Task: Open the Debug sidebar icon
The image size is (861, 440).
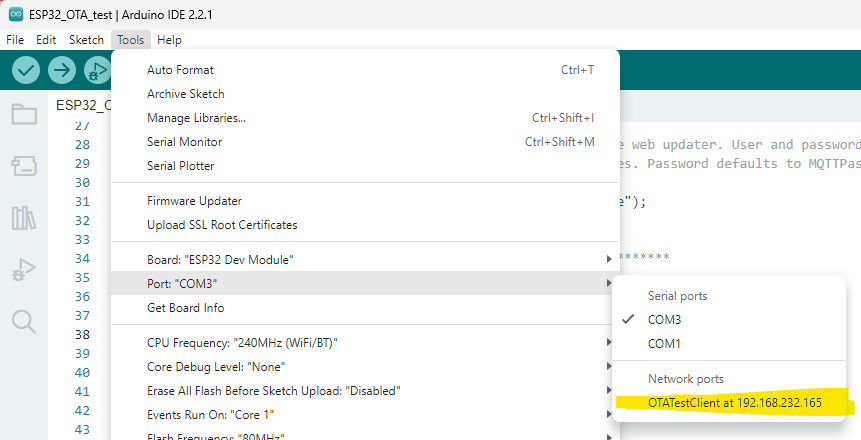Action: [x=24, y=270]
